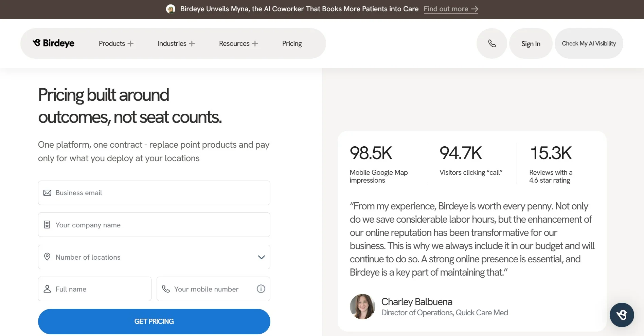Click Check My AI Visibility button
The width and height of the screenshot is (644, 336).
589,43
